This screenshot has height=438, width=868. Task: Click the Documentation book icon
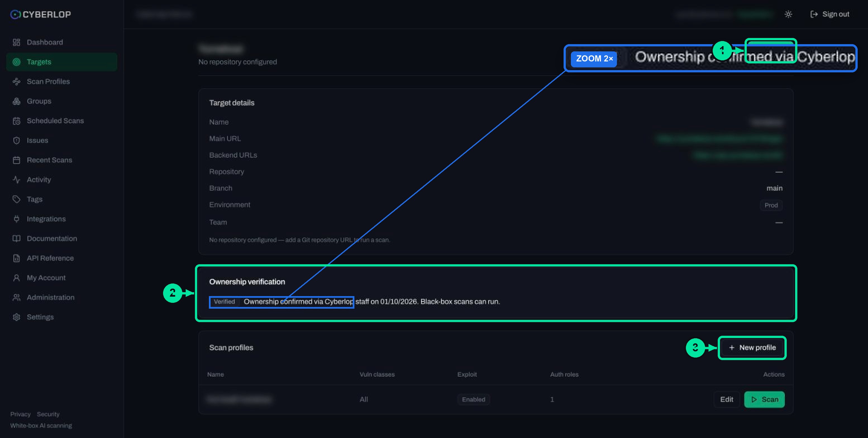(x=16, y=239)
